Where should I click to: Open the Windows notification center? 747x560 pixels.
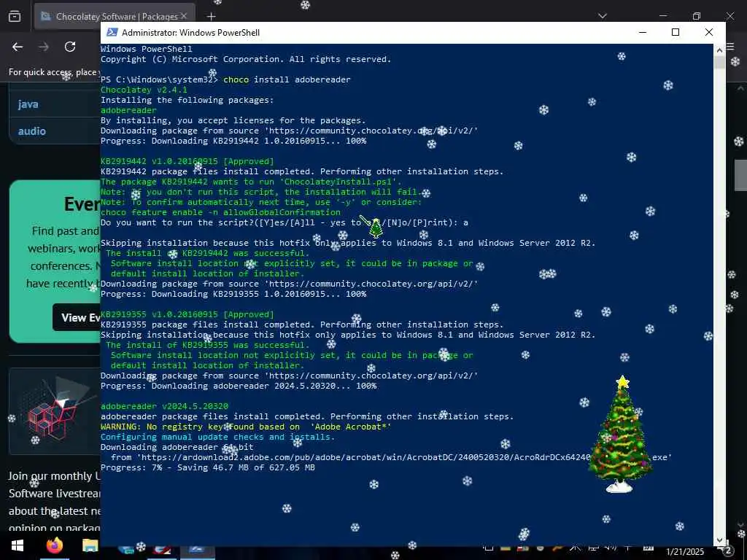click(728, 551)
